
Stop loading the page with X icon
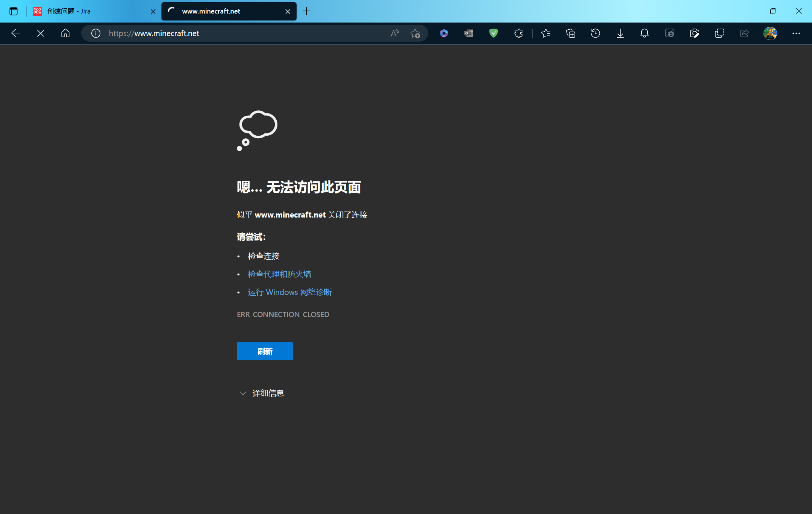41,33
